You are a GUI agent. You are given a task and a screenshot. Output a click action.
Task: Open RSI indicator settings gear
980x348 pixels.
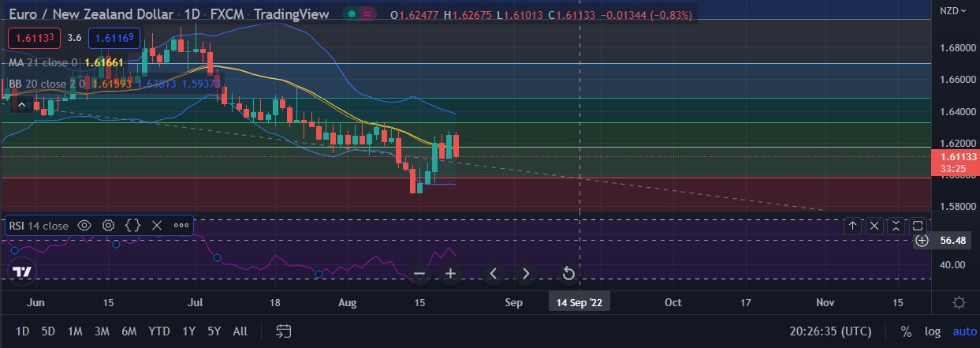109,226
